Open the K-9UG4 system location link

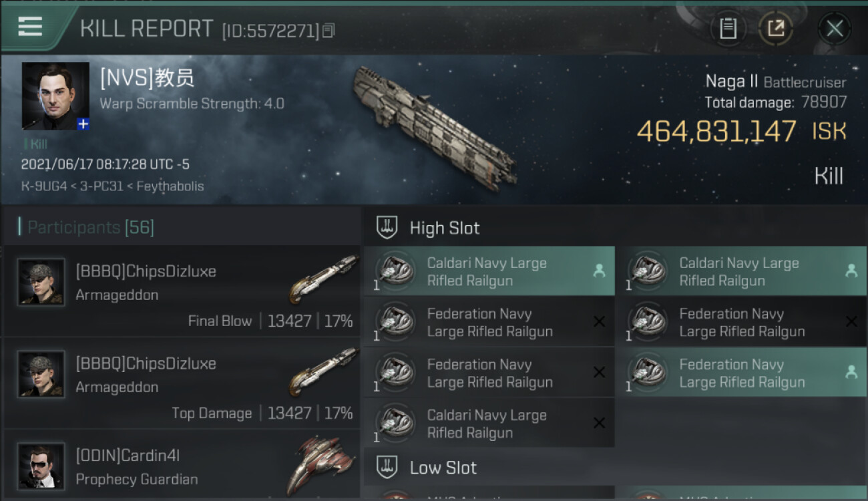tap(44, 186)
